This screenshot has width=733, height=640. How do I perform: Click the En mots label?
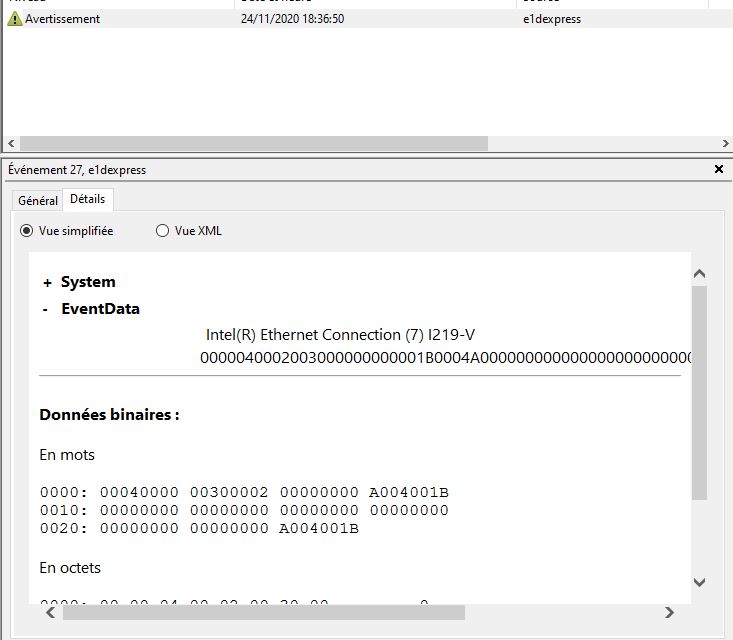pyautogui.click(x=67, y=455)
